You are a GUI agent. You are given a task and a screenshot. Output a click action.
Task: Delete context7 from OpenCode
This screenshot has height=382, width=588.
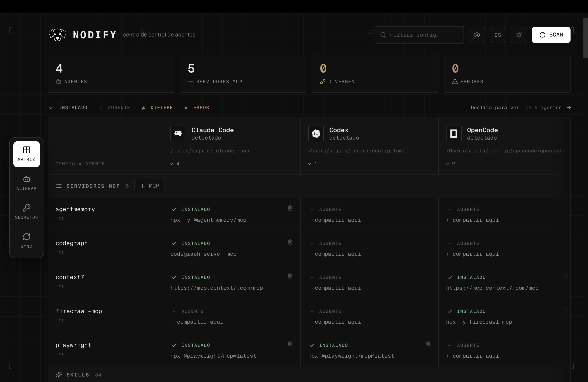click(x=565, y=275)
